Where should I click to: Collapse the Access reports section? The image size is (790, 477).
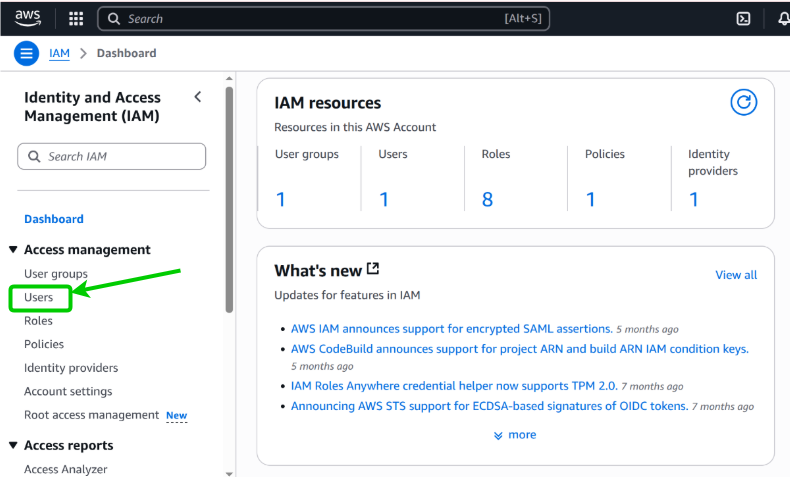click(14, 445)
